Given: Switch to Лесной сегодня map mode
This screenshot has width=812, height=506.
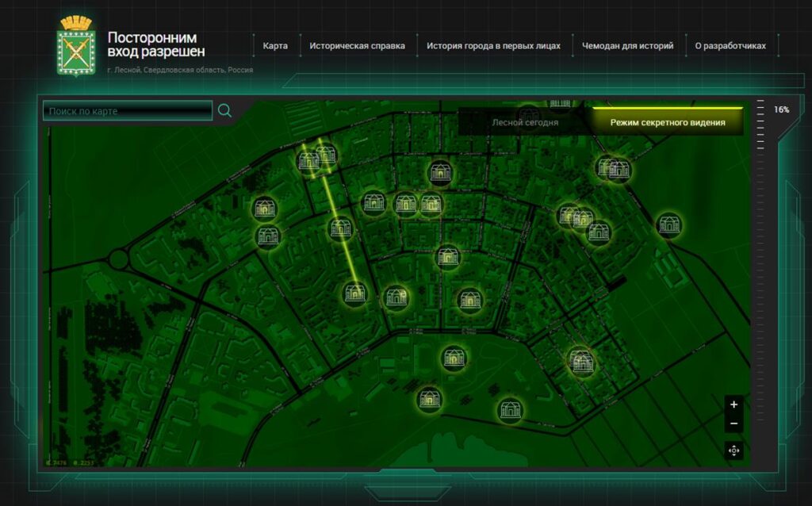Looking at the screenshot, I should pos(524,123).
